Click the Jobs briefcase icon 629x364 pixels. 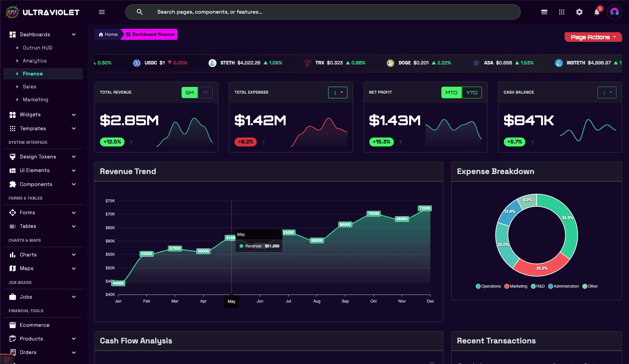[13, 297]
